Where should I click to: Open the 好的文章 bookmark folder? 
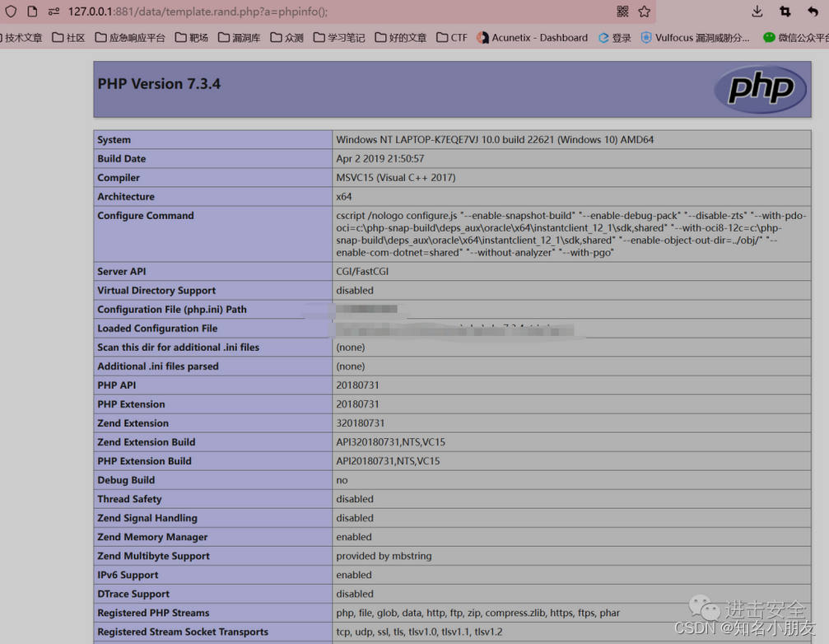401,38
